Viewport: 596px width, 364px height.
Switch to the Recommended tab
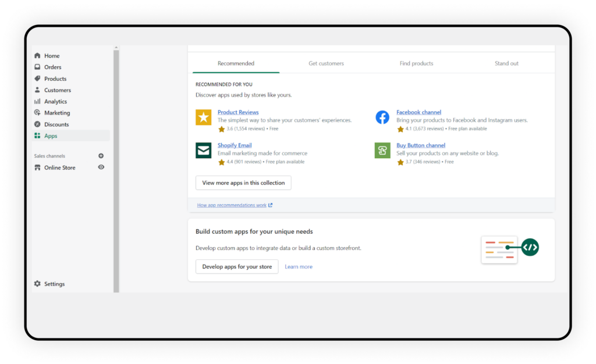point(236,63)
